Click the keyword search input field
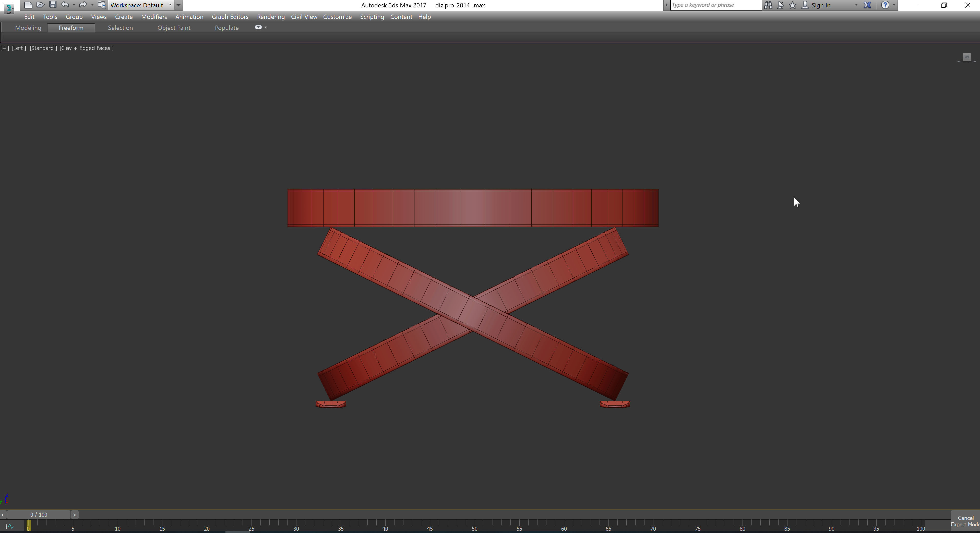Image resolution: width=980 pixels, height=533 pixels. click(715, 5)
